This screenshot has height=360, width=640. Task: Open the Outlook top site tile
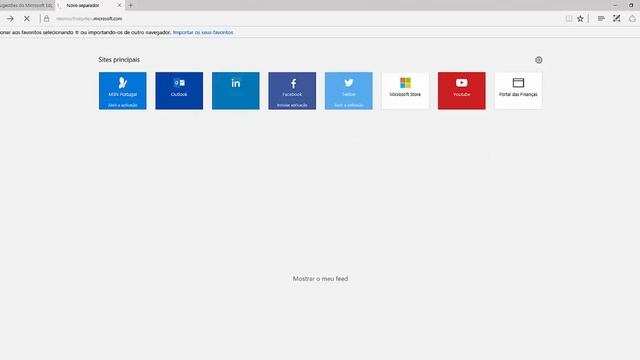179,91
